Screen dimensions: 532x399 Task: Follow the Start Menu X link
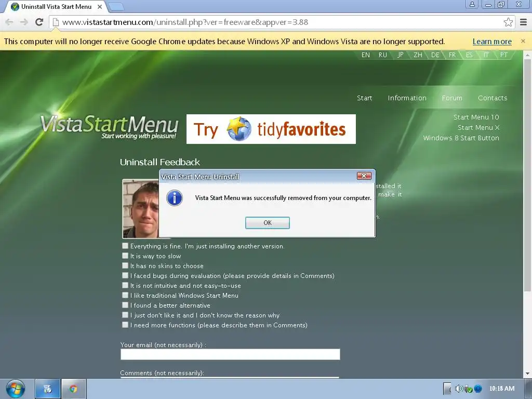pos(478,128)
